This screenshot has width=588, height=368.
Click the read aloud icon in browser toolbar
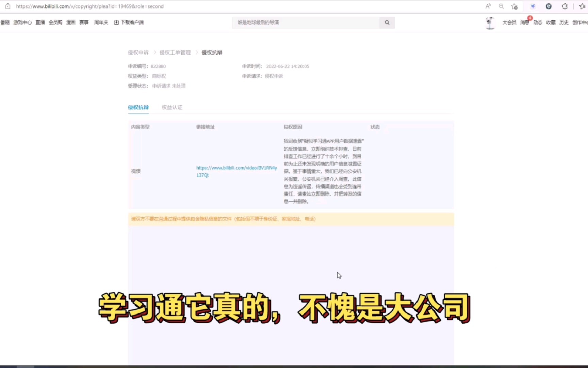point(488,6)
